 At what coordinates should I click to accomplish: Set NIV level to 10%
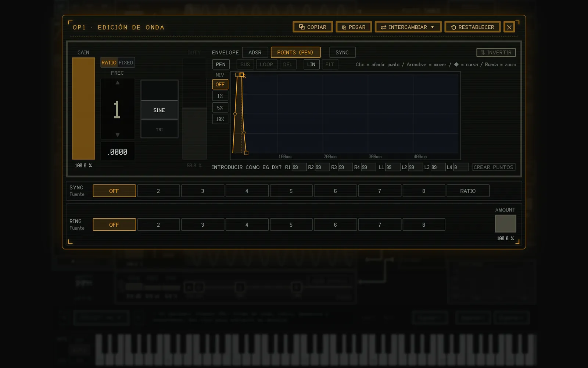pos(220,119)
